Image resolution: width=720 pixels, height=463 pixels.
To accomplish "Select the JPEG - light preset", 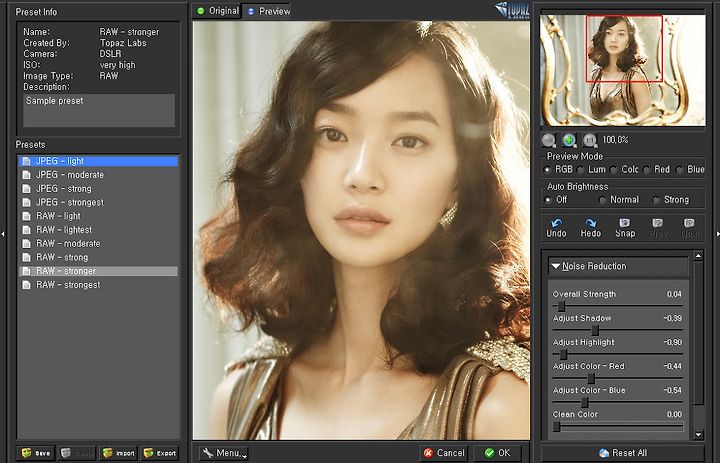I will pyautogui.click(x=98, y=161).
